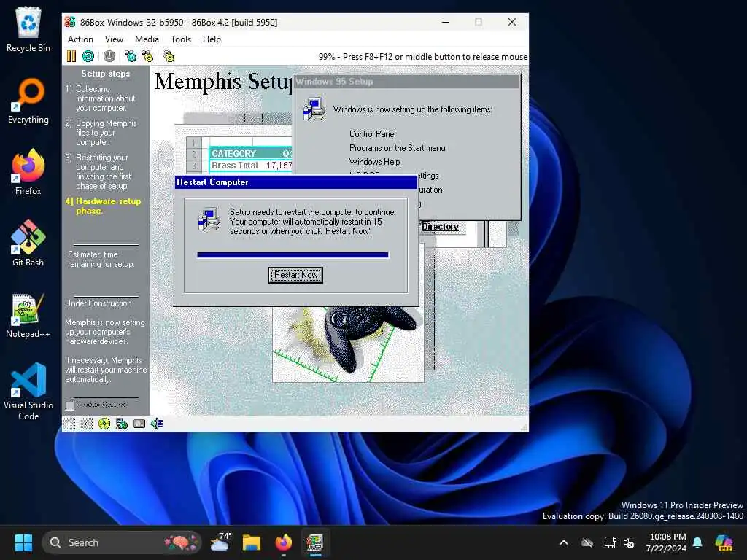Select the Firefox desktop shortcut
The height and width of the screenshot is (560, 747).
tap(28, 172)
